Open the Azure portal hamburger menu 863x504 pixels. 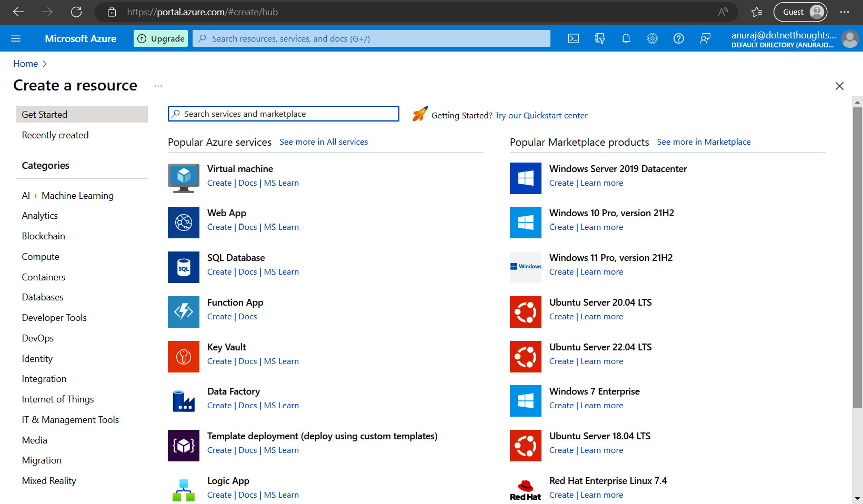[x=16, y=38]
